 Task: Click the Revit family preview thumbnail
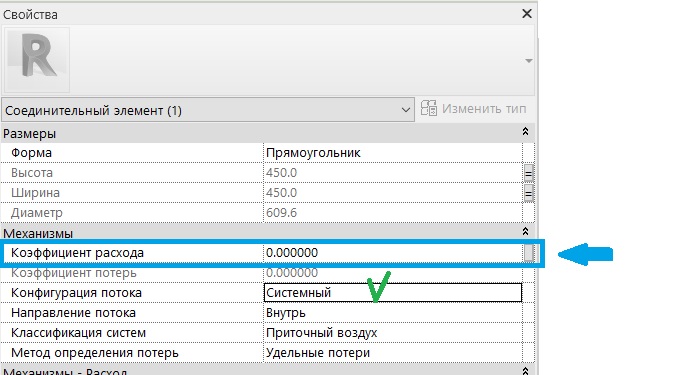click(x=37, y=60)
